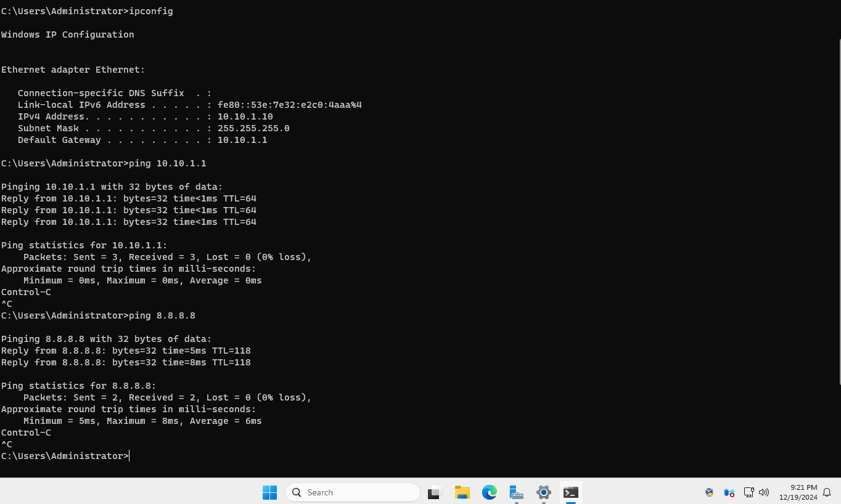
Task: Switch to Server Manager in taskbar
Action: pyautogui.click(x=516, y=492)
